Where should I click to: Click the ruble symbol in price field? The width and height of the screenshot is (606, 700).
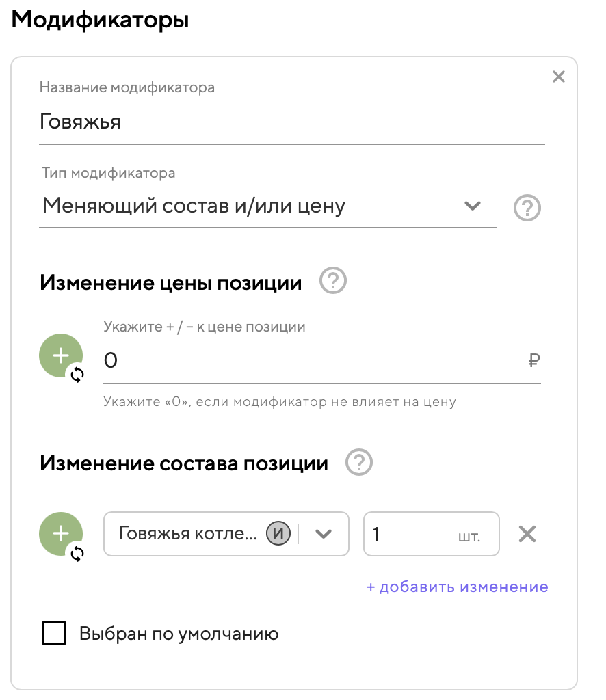tap(534, 360)
